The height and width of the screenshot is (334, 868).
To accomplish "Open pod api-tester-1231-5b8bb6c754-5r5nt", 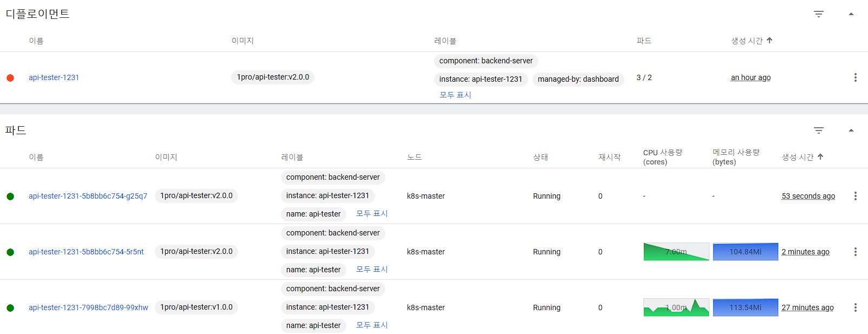I will (86, 252).
